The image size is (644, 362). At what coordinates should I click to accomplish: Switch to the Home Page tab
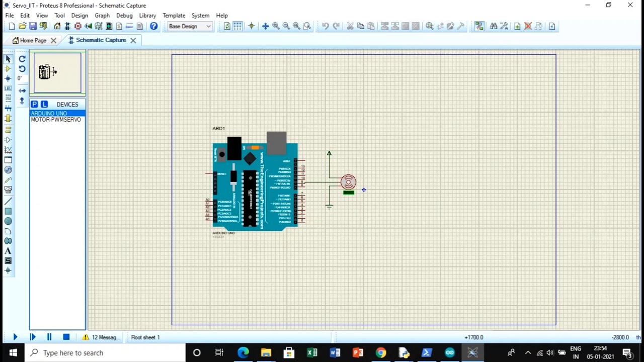33,40
